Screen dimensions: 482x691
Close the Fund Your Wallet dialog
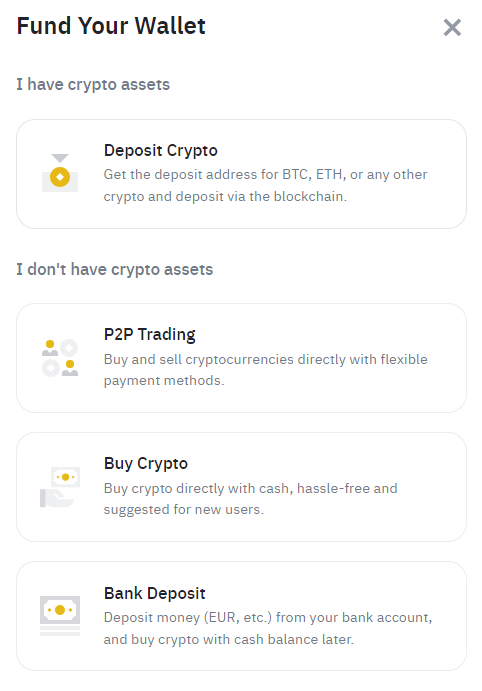coord(452,27)
